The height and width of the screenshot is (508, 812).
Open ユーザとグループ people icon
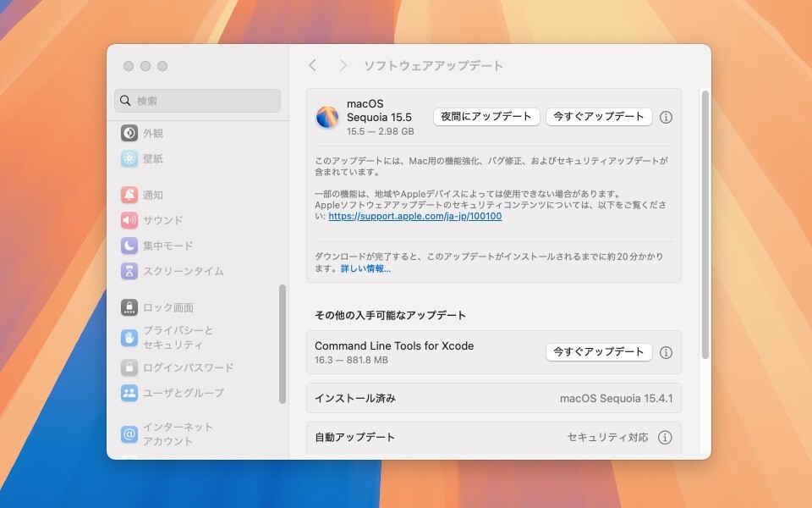(x=129, y=393)
